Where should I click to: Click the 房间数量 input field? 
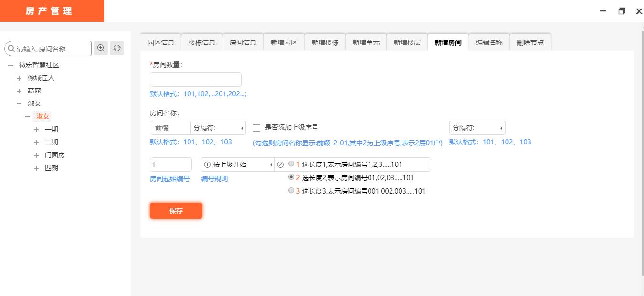pos(196,80)
